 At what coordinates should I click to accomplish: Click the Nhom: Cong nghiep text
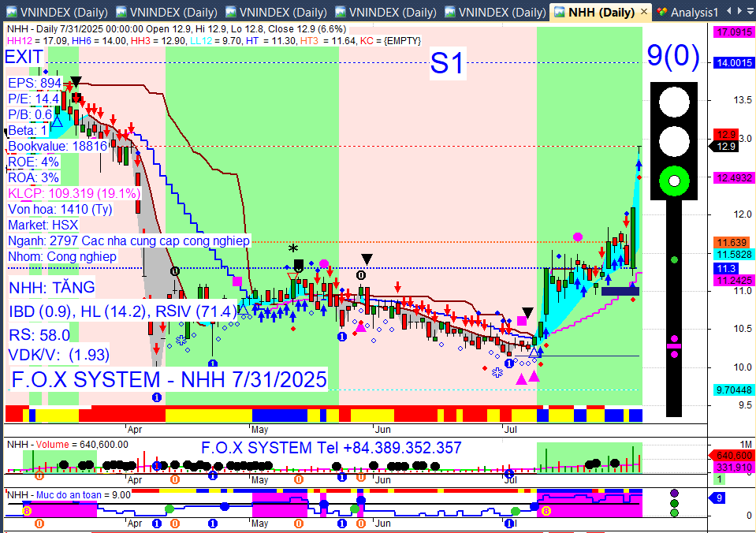(62, 256)
